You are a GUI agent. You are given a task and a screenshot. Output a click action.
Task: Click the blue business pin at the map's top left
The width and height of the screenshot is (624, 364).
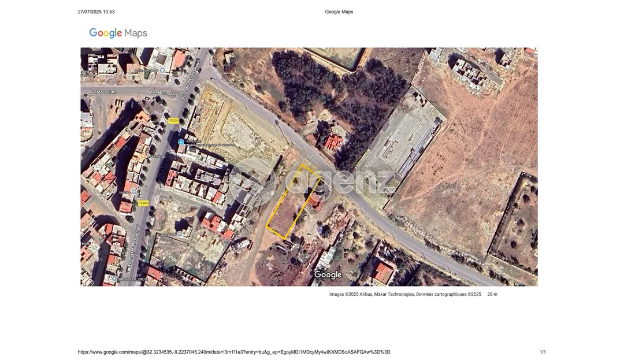coord(162,70)
